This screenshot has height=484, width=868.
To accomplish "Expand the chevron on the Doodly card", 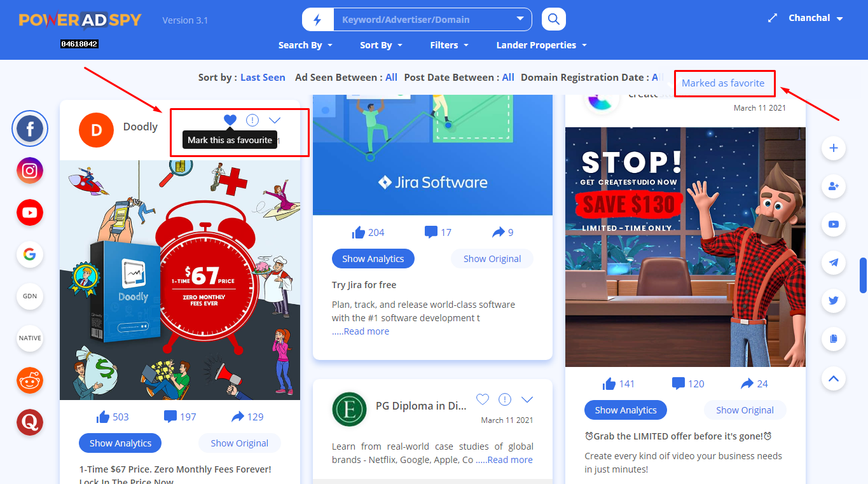I will tap(275, 120).
